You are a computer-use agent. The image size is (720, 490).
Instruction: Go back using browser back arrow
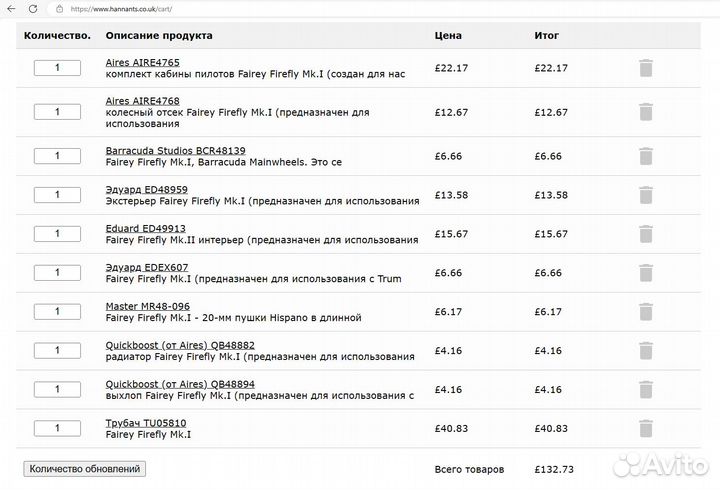click(11, 8)
